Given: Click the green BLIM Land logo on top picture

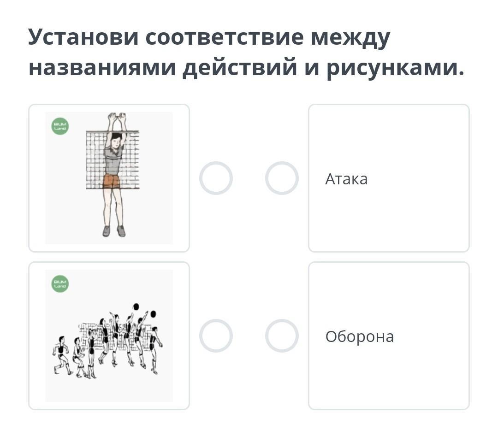Looking at the screenshot, I should tap(60, 126).
